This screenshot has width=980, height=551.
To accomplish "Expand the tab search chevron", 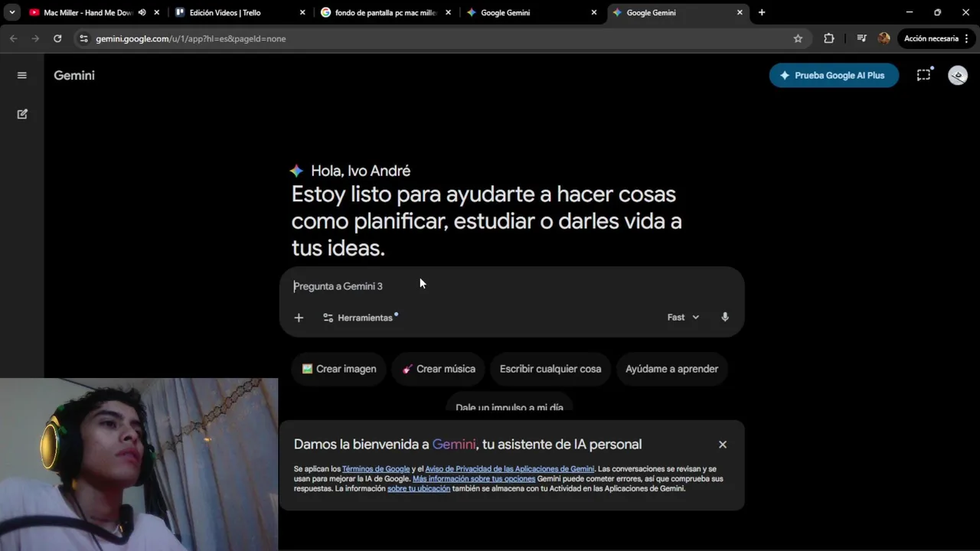I will tap(11, 12).
